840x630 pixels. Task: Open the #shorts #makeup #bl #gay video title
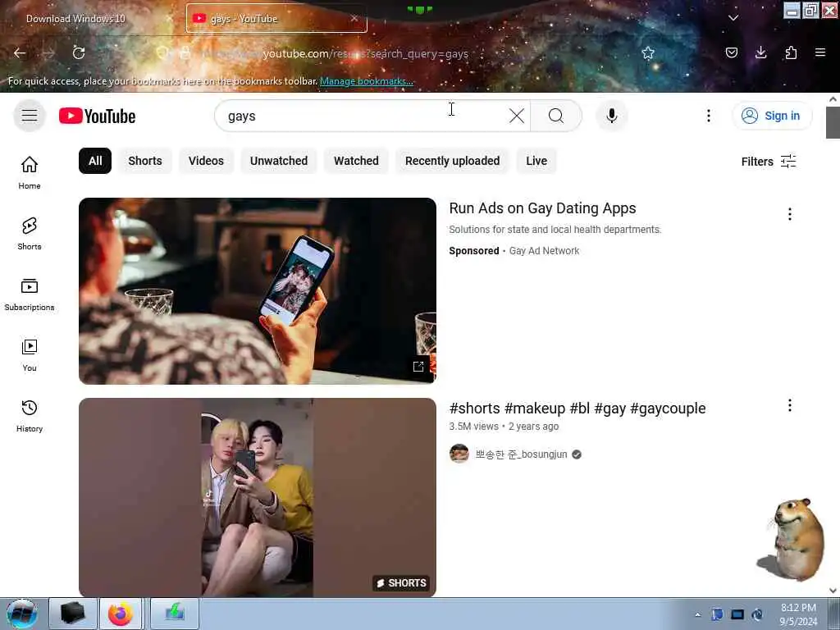pos(577,409)
